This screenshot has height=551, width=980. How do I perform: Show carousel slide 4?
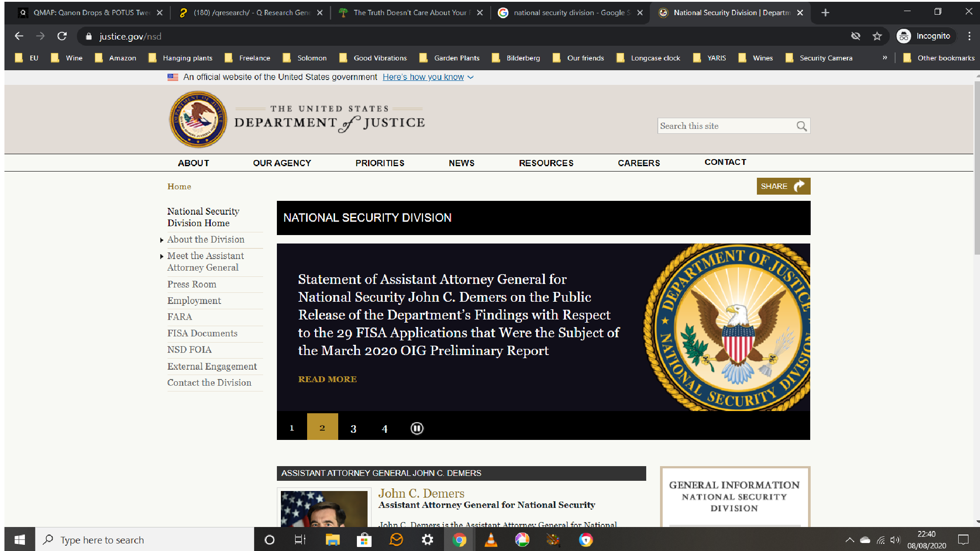[384, 428]
